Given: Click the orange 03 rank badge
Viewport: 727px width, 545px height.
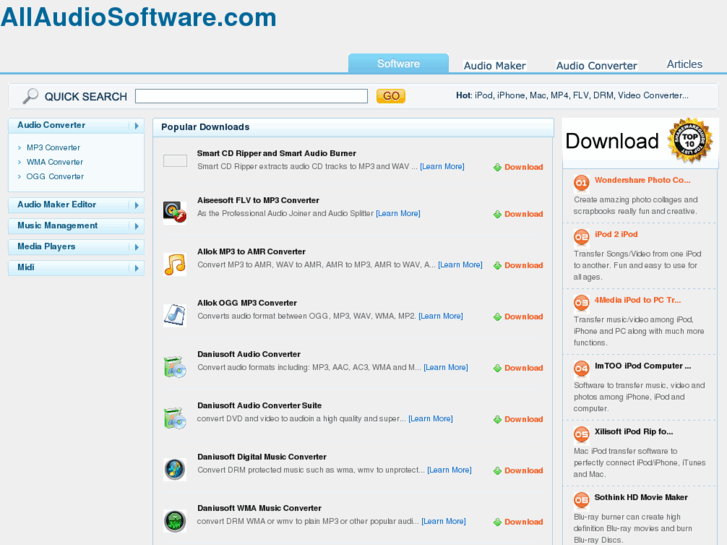Looking at the screenshot, I should (x=581, y=303).
